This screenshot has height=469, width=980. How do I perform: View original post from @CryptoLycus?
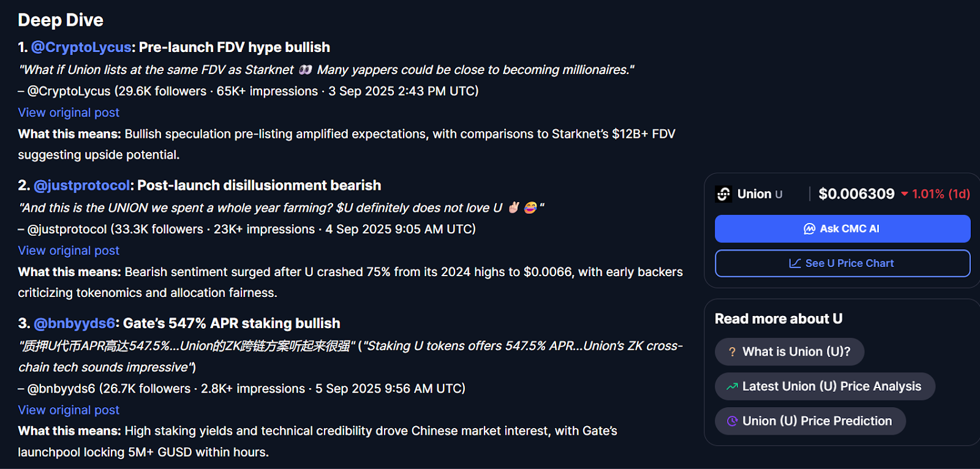coord(69,113)
